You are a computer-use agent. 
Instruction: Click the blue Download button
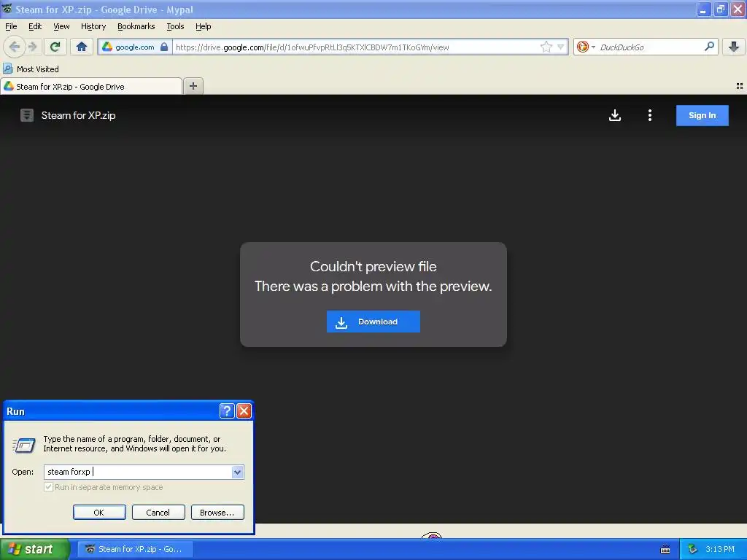[x=373, y=322]
